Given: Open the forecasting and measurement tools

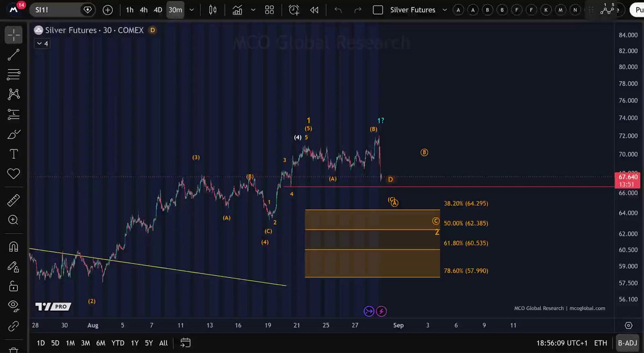Looking at the screenshot, I should (13, 114).
